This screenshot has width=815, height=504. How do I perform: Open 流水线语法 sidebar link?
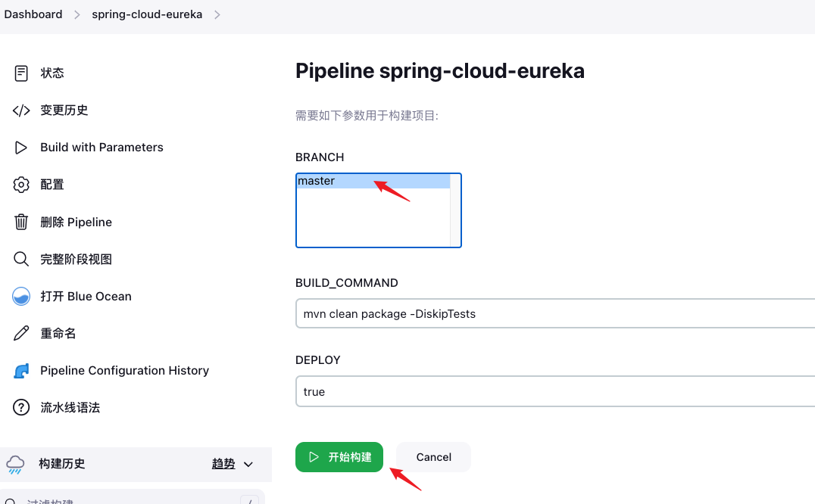click(70, 407)
